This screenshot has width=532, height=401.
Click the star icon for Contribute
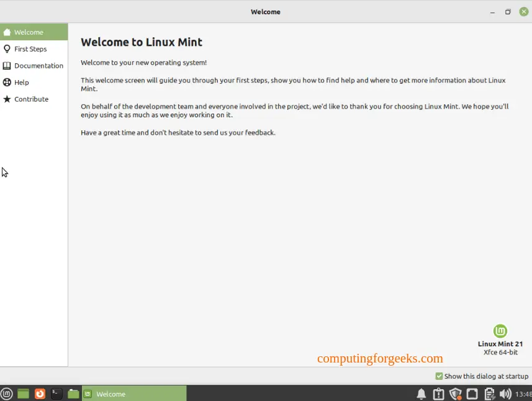[7, 99]
